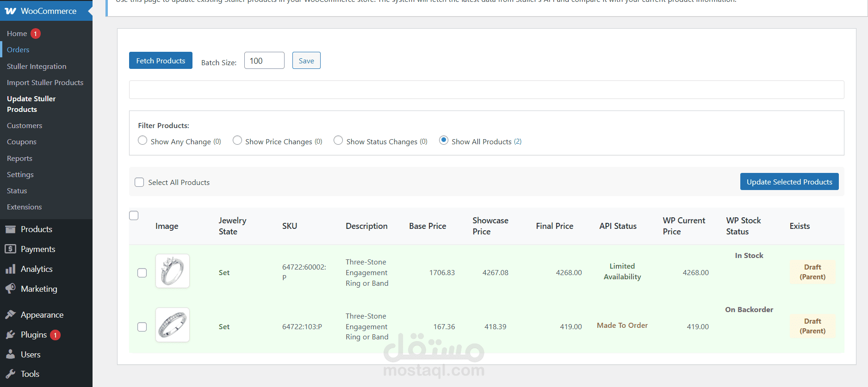
Task: Open Stuller Integration menu item
Action: pyautogui.click(x=37, y=66)
